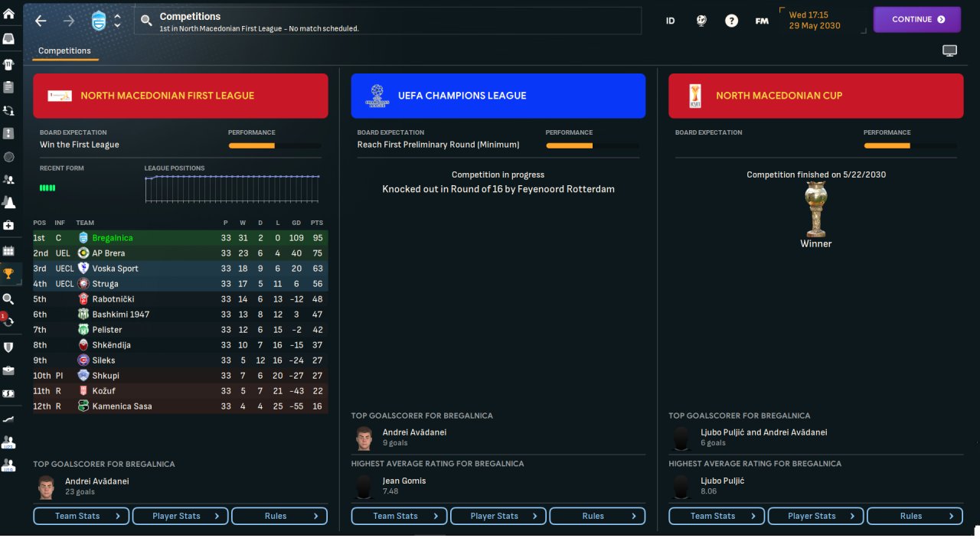980x551 pixels.
Task: Expand the club switcher up-down arrows
Action: [117, 21]
